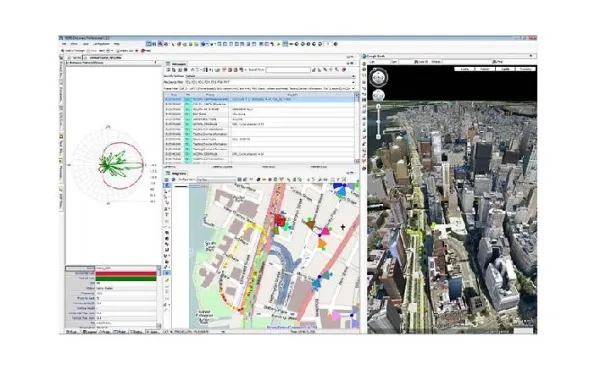This screenshot has height=375, width=600.
Task: Open the Configuration menu
Action: tap(101, 44)
